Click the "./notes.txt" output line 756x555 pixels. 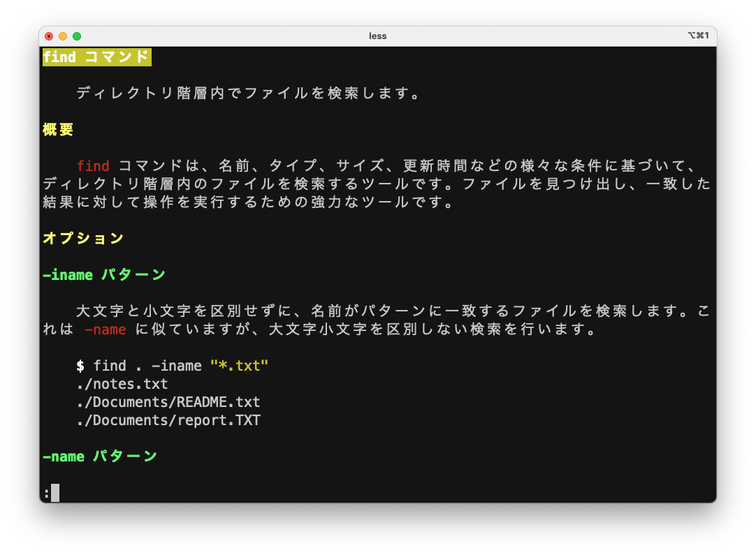tap(122, 384)
